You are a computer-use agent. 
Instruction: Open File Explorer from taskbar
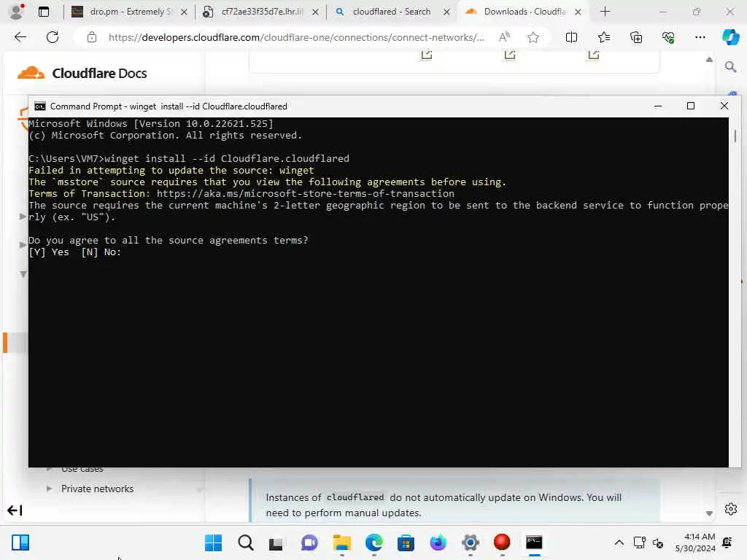tap(341, 542)
